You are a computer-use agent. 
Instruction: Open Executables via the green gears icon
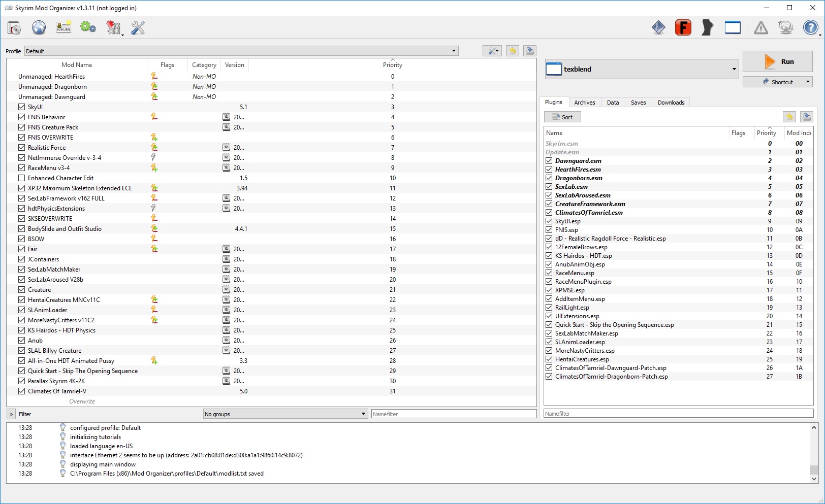tap(88, 27)
